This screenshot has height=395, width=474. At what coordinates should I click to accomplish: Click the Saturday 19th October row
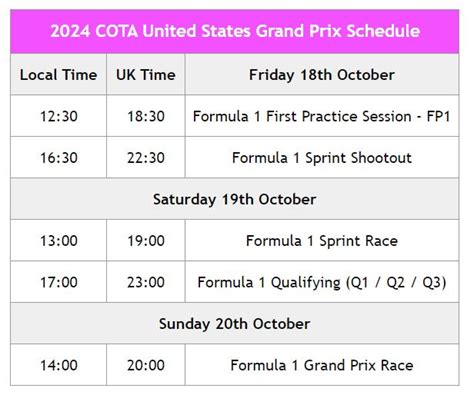(235, 199)
